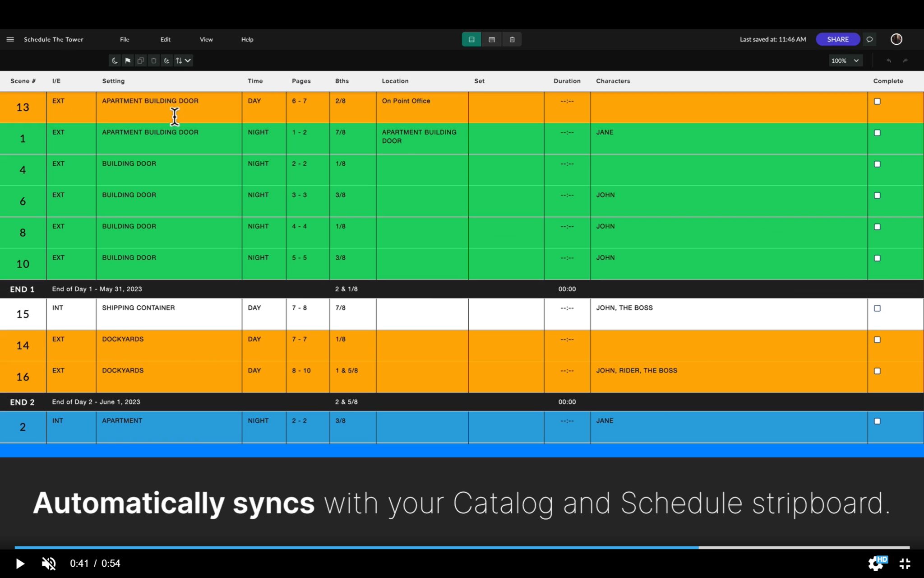Undo the last action

889,61
